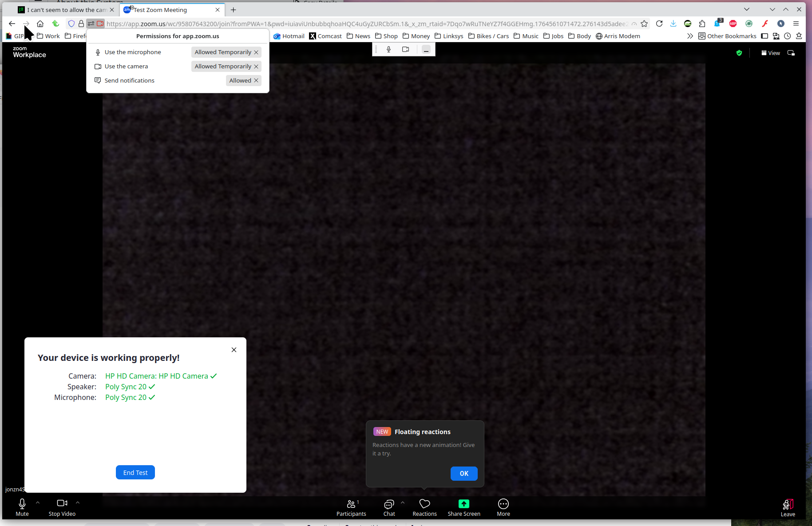Revoke the Allowed notifications permission
Screen dimensions: 812x526
pos(256,81)
